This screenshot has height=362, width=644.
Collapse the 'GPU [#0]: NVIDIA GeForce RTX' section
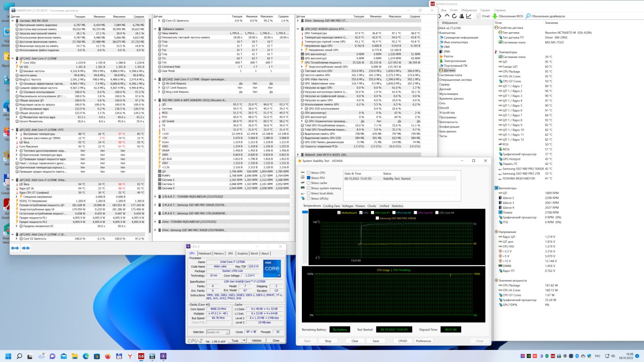(298, 29)
